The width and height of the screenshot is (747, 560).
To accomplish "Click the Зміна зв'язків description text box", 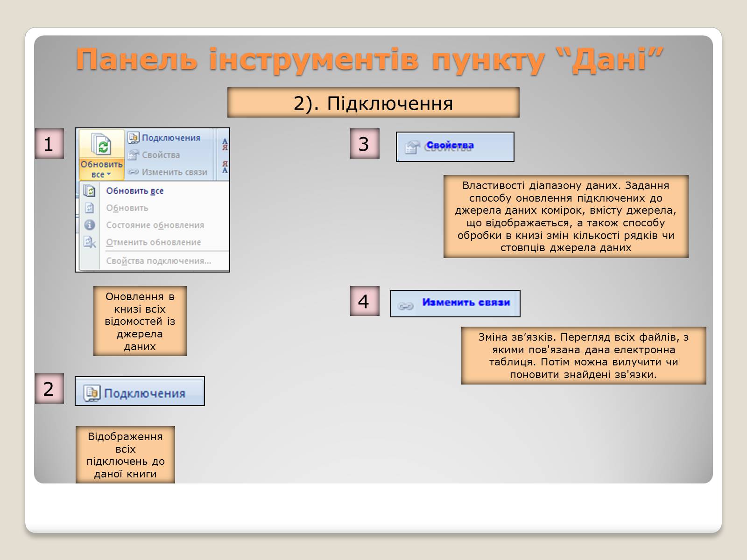I will [x=583, y=356].
